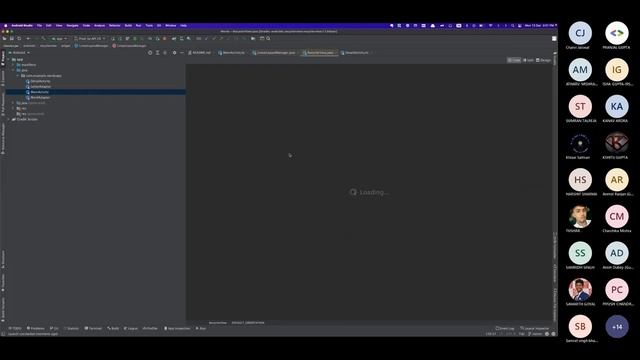Click the PRANJAL GUPTA participant avatar
Image resolution: width=640 pixels, height=360 pixels.
617,33
